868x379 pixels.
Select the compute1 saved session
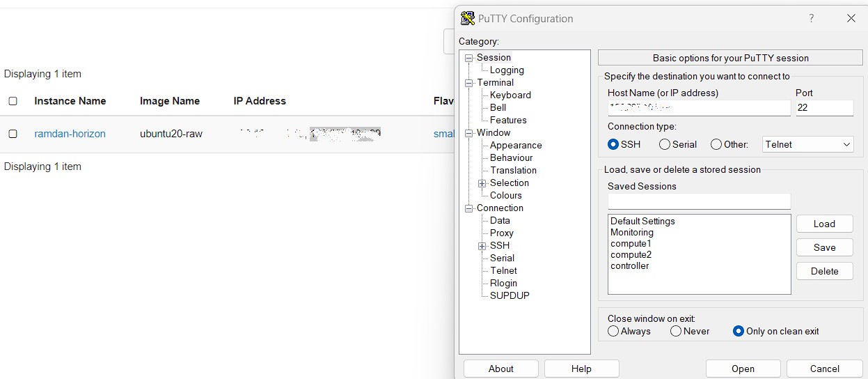[631, 244]
